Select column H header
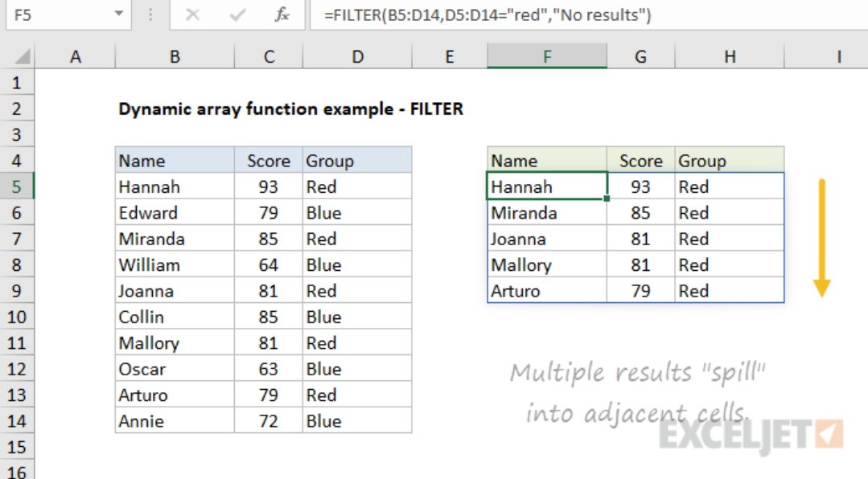This screenshot has width=868, height=479. click(729, 56)
